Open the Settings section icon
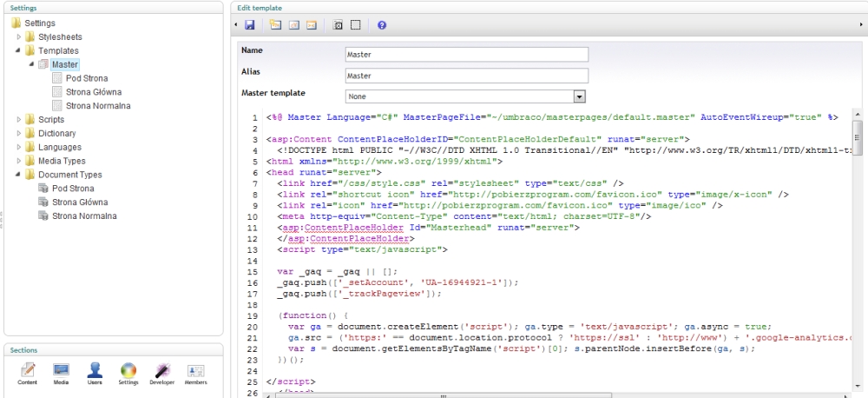The height and width of the screenshot is (398, 868). coord(128,375)
